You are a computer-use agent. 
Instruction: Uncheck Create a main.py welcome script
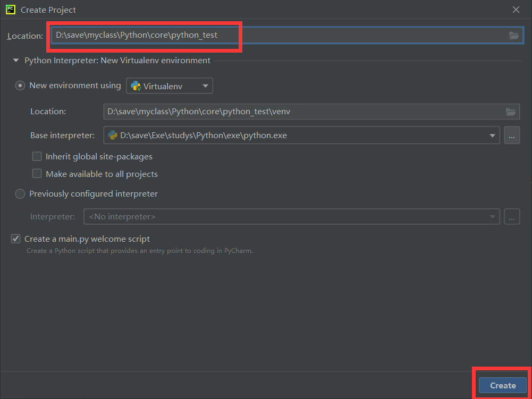point(15,239)
